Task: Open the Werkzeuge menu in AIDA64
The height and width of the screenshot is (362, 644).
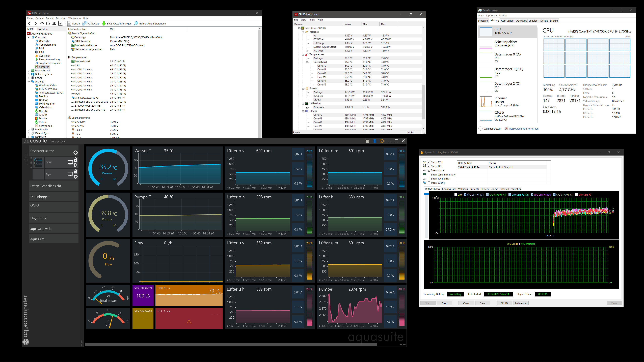Action: coord(74,18)
